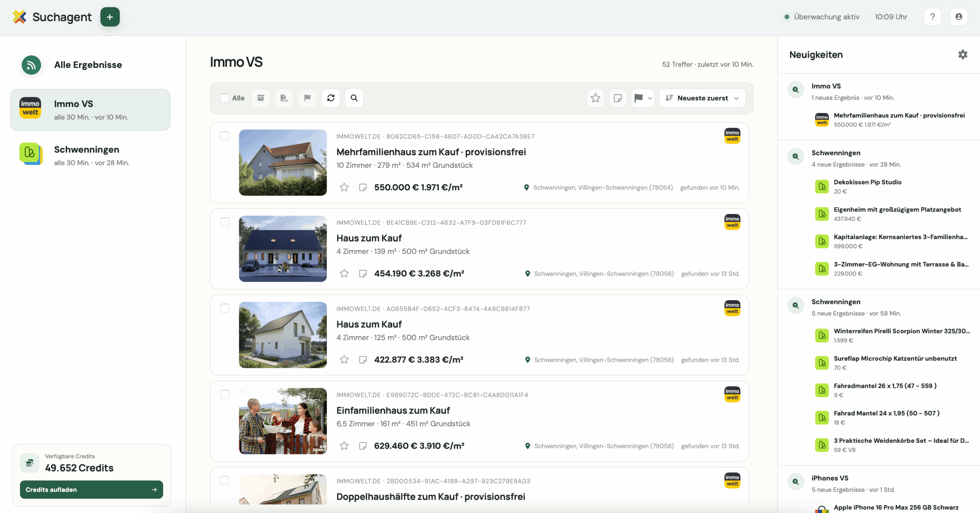
Task: Star the 422.877 € Haus zum Kauf
Action: [x=344, y=359]
